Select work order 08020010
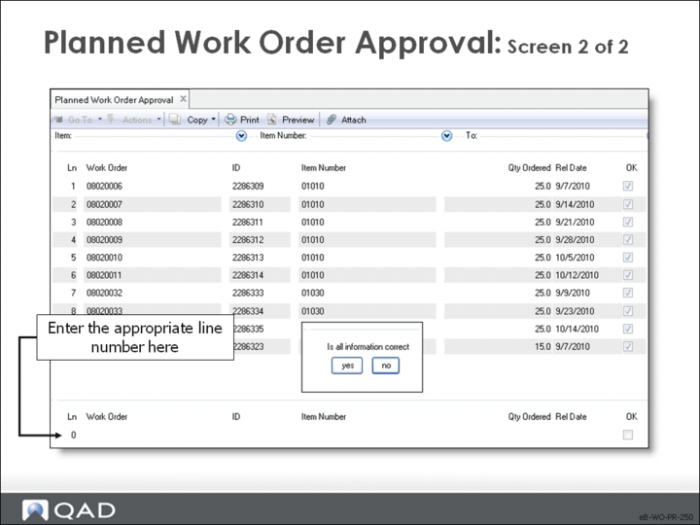 click(104, 258)
